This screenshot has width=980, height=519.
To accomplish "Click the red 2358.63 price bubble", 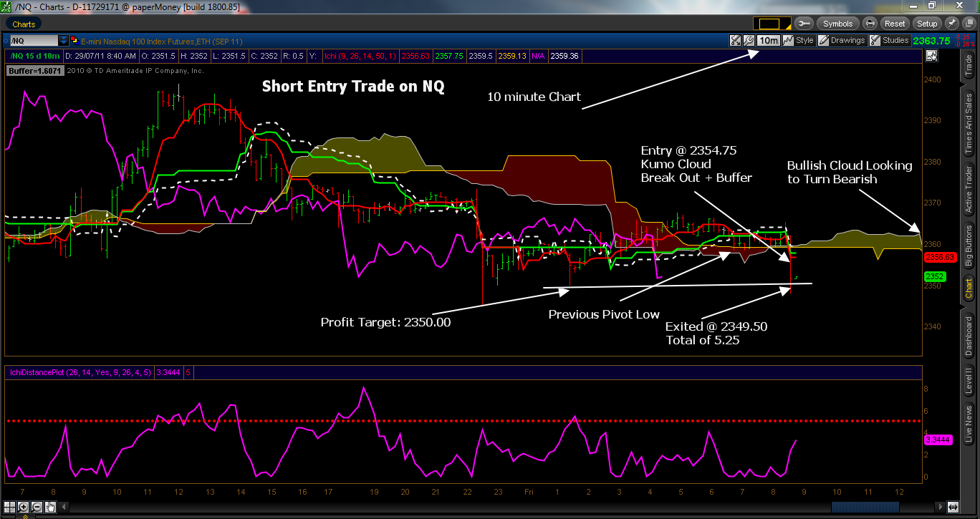I will point(940,256).
